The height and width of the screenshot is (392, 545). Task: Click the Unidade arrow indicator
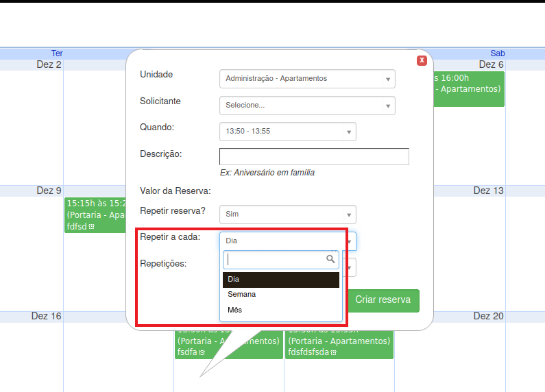click(388, 79)
